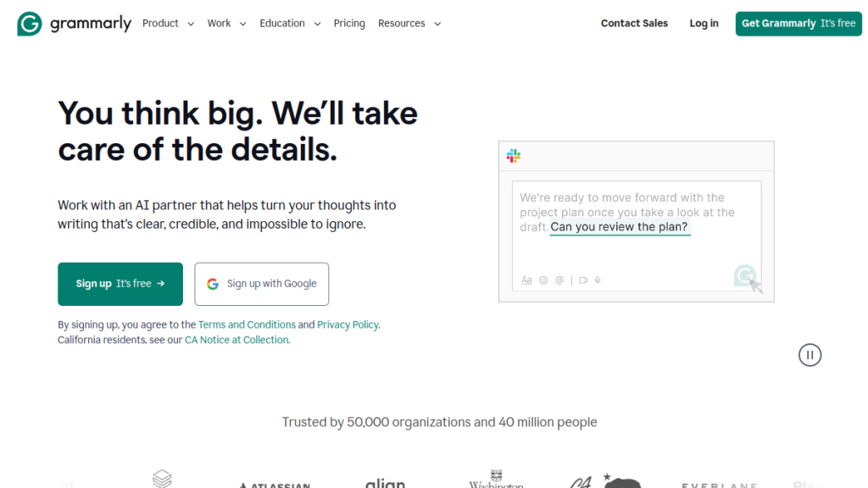Click the video camera icon in the editor

pyautogui.click(x=583, y=280)
